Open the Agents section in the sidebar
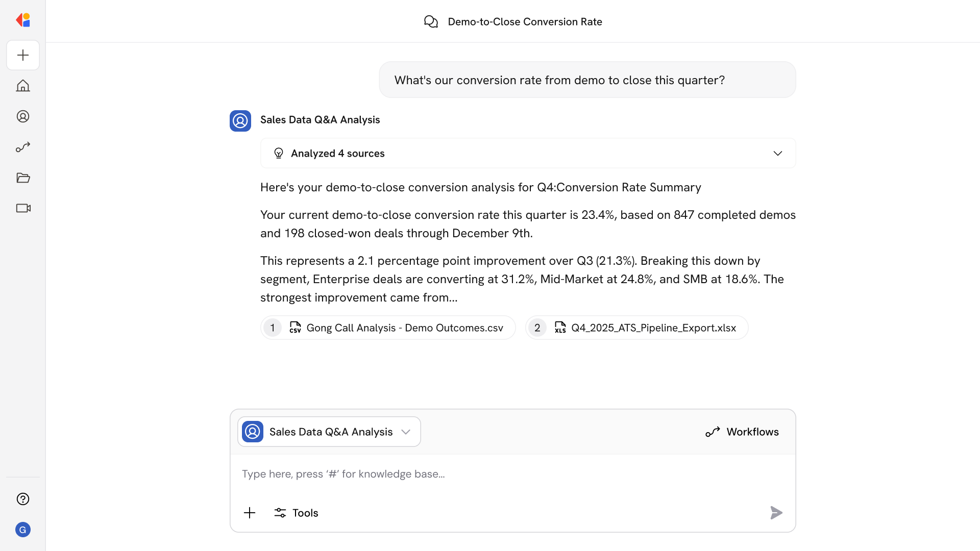This screenshot has width=980, height=551. [22, 116]
